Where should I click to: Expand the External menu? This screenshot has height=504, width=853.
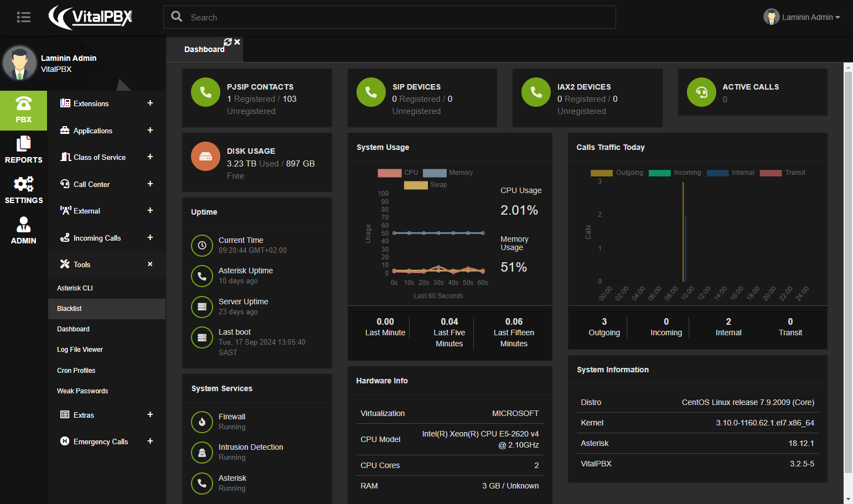[x=107, y=211]
